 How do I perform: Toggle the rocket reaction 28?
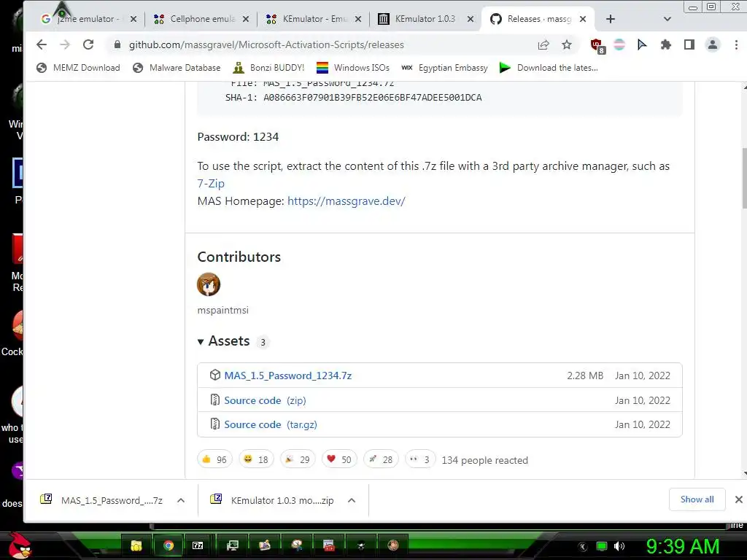tap(381, 459)
